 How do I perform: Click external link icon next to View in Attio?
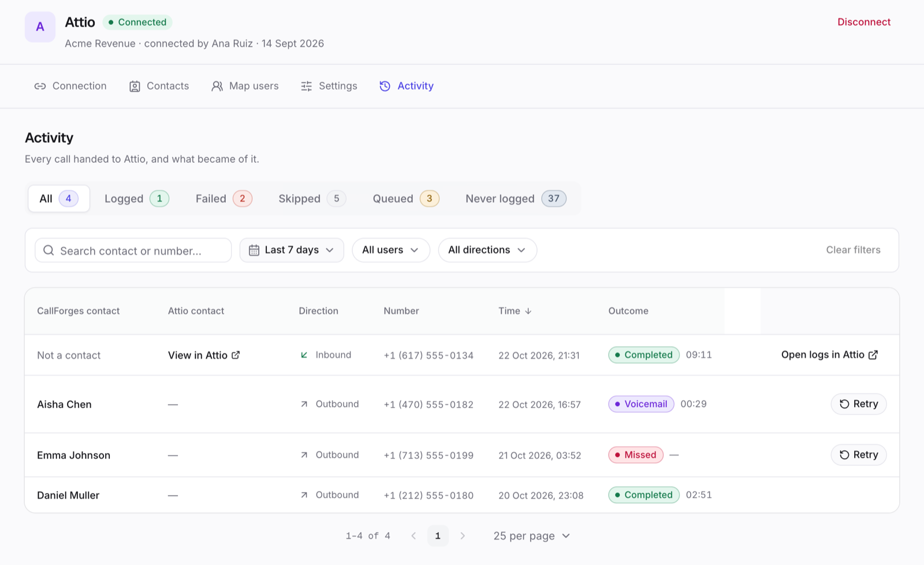coord(236,355)
